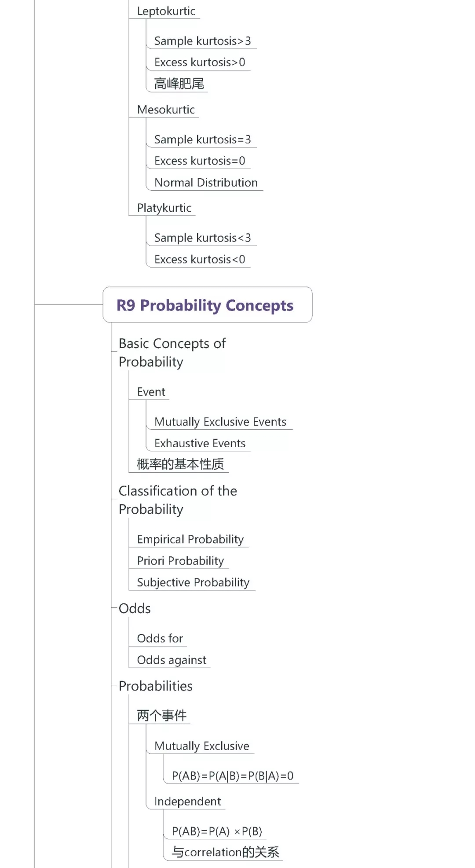This screenshot has height=868, width=475.
Task: Select the Platykurtic node
Action: point(164,208)
